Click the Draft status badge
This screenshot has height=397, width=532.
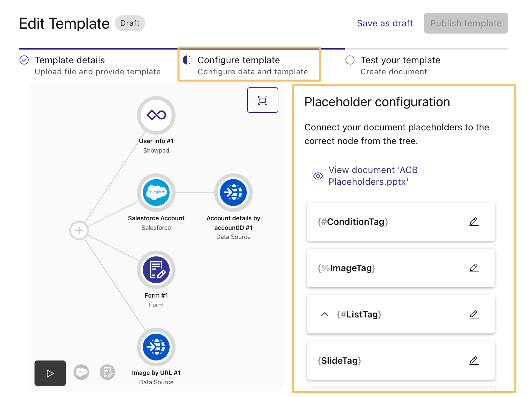[130, 23]
